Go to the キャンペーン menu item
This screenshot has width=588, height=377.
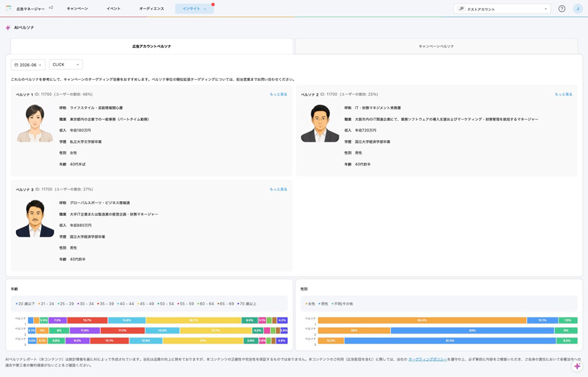pos(77,9)
